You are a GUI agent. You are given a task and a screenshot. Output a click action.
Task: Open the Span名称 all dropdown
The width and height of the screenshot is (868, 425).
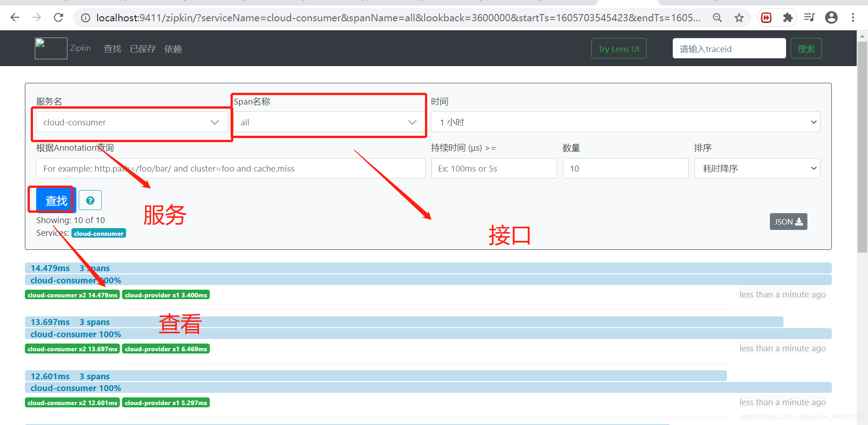[x=329, y=122]
